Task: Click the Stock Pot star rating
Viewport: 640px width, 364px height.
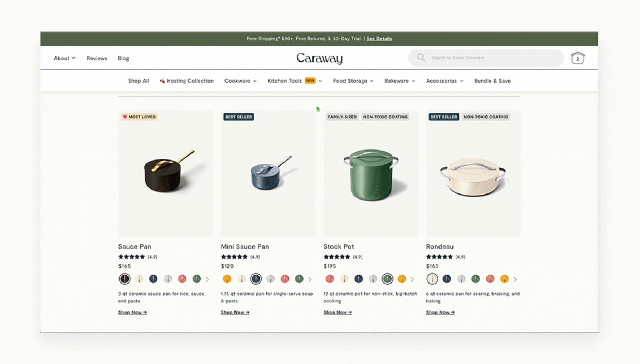Action: 337,257
